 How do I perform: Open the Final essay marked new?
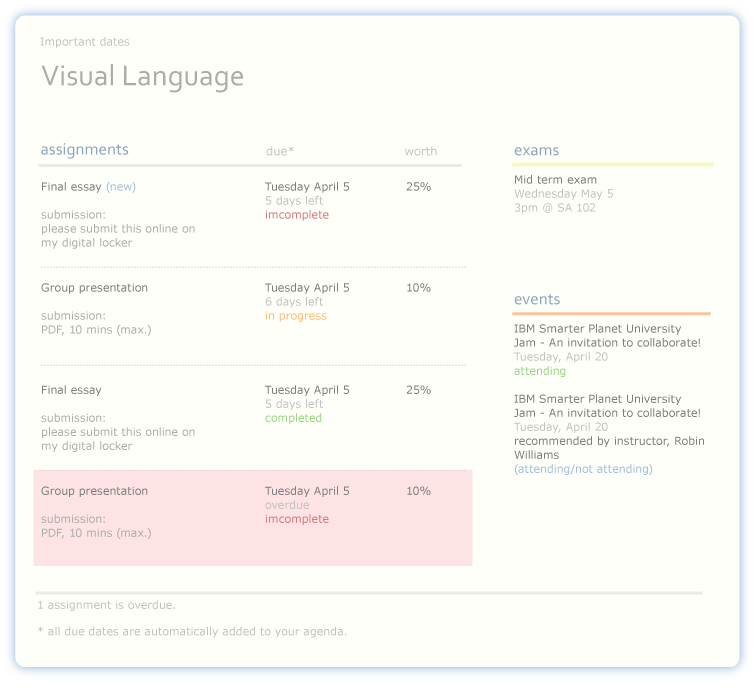[71, 187]
